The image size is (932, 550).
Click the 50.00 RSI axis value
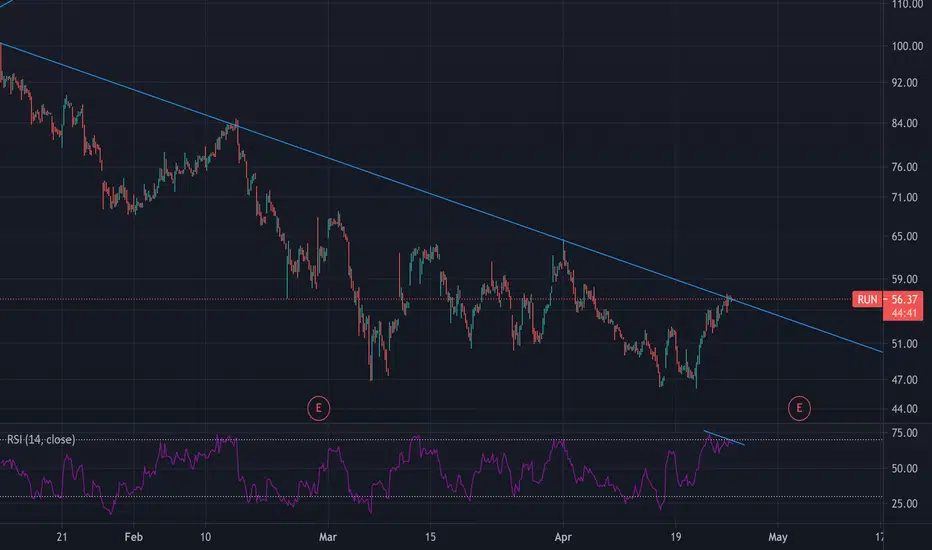905,469
